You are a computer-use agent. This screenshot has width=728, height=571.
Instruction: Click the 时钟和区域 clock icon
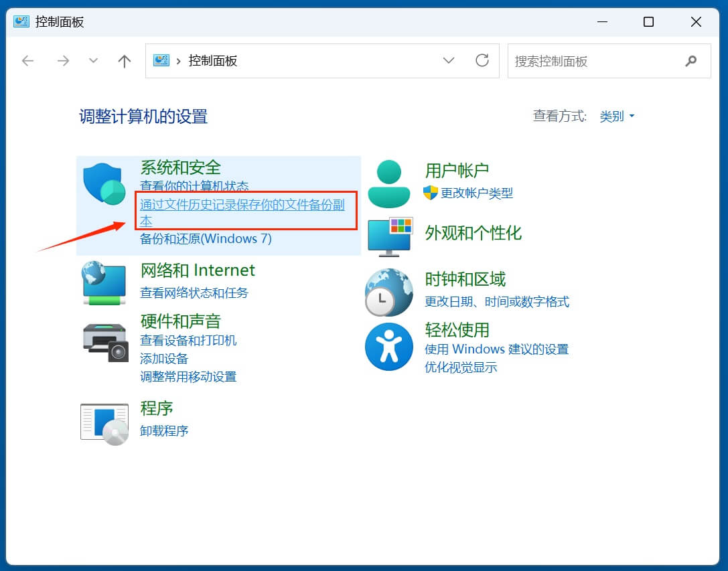(390, 292)
